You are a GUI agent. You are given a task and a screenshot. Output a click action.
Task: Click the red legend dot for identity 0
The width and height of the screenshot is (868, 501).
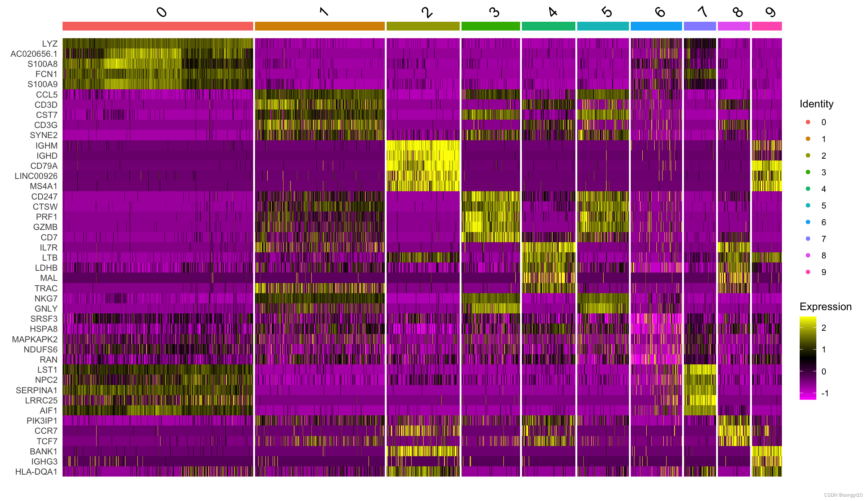click(x=808, y=122)
